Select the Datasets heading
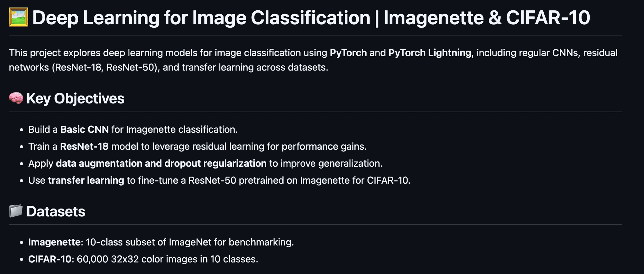 (56, 211)
